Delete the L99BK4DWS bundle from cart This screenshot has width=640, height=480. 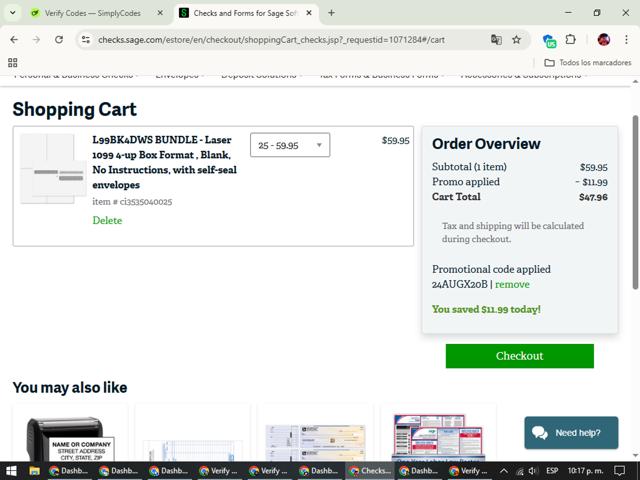point(107,220)
